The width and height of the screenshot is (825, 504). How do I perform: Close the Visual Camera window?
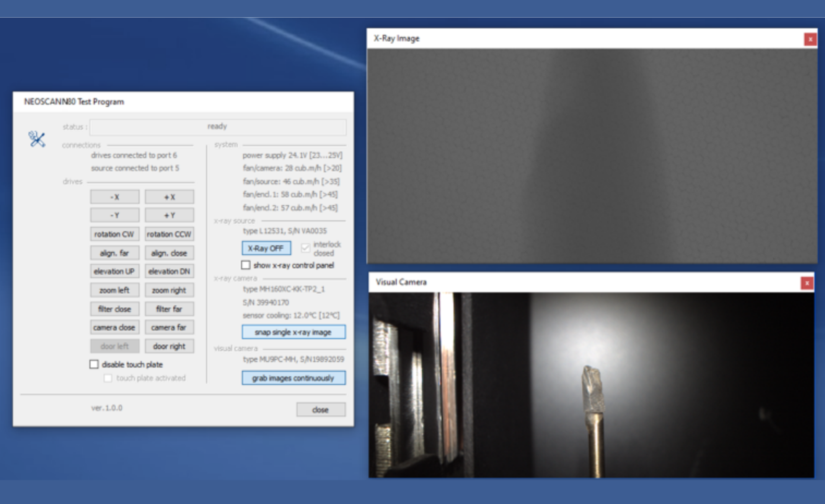pos(807,283)
